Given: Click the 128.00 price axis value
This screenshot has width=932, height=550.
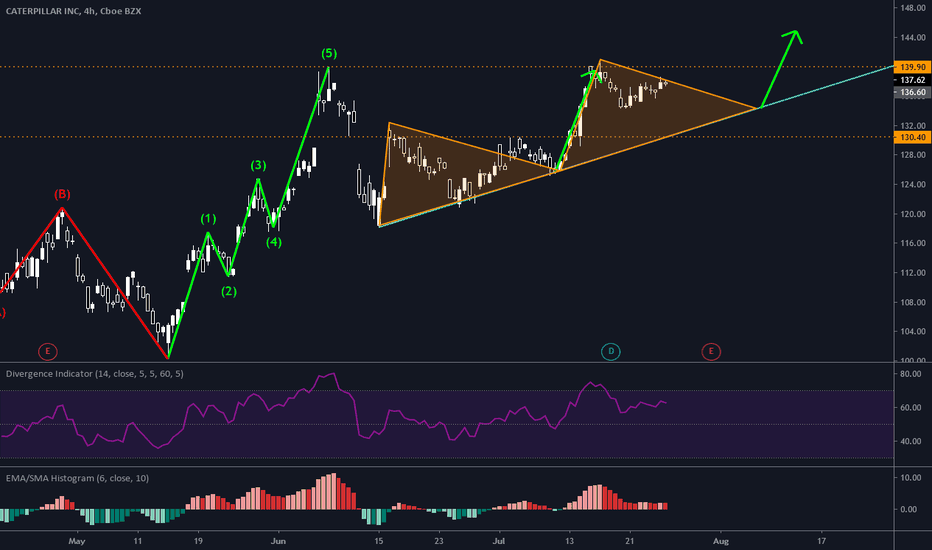Looking at the screenshot, I should 913,155.
